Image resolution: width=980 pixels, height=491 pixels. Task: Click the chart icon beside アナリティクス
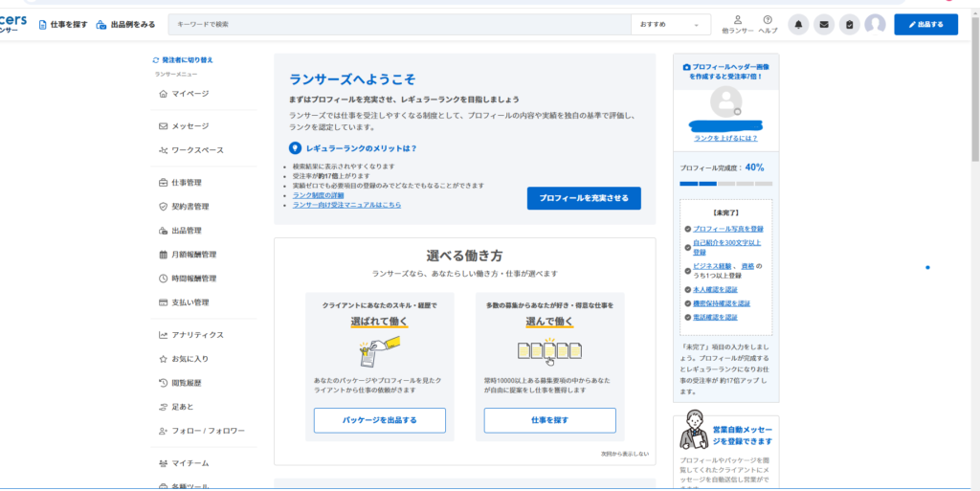[163, 335]
